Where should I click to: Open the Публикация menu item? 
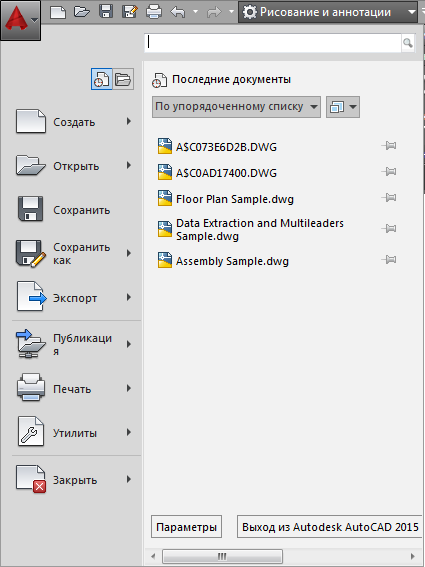74,345
